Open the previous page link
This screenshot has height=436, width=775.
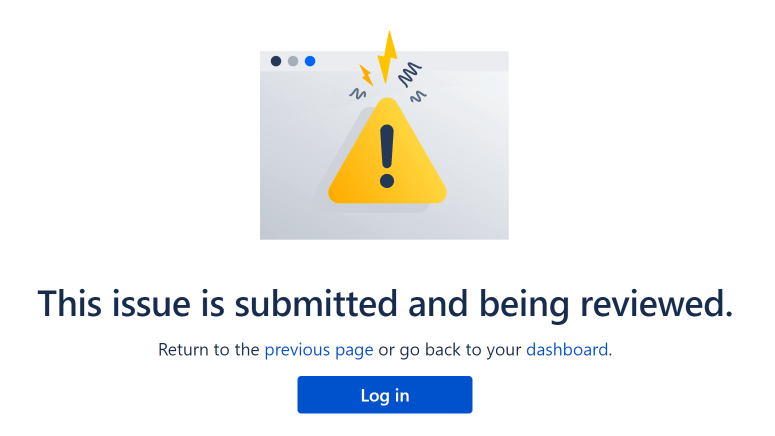(x=319, y=350)
